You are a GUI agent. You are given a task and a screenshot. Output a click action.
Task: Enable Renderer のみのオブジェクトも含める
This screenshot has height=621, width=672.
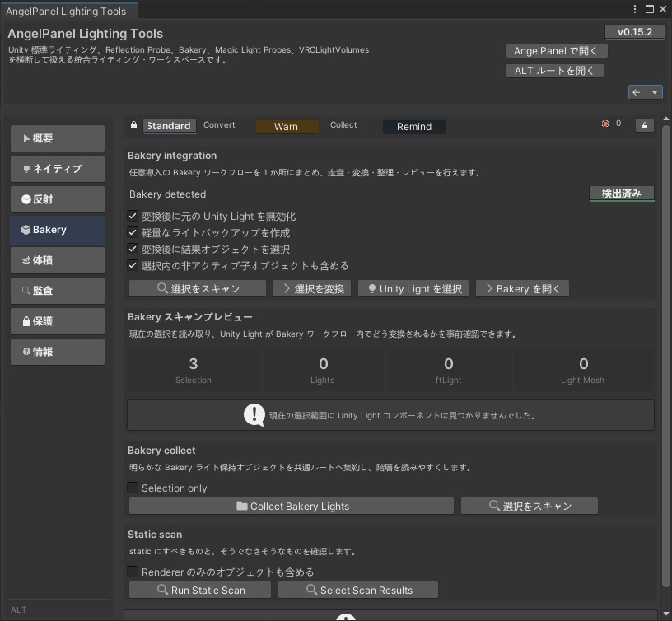click(133, 572)
